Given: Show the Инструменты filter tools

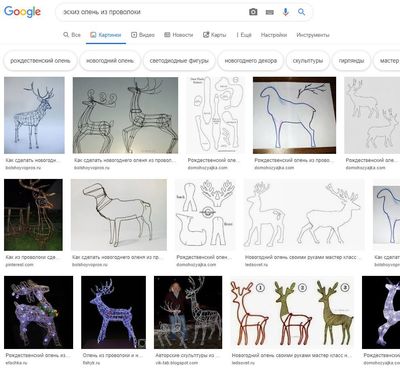Looking at the screenshot, I should coord(313,35).
